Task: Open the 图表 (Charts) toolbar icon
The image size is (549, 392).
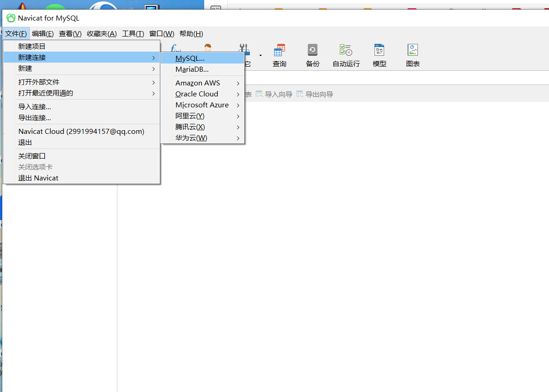Action: (412, 56)
